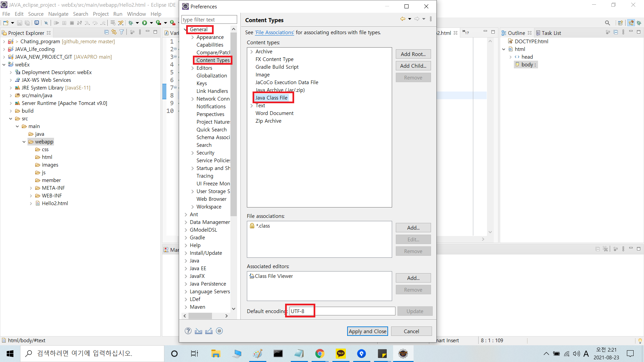Collapse the General preferences category

185,29
